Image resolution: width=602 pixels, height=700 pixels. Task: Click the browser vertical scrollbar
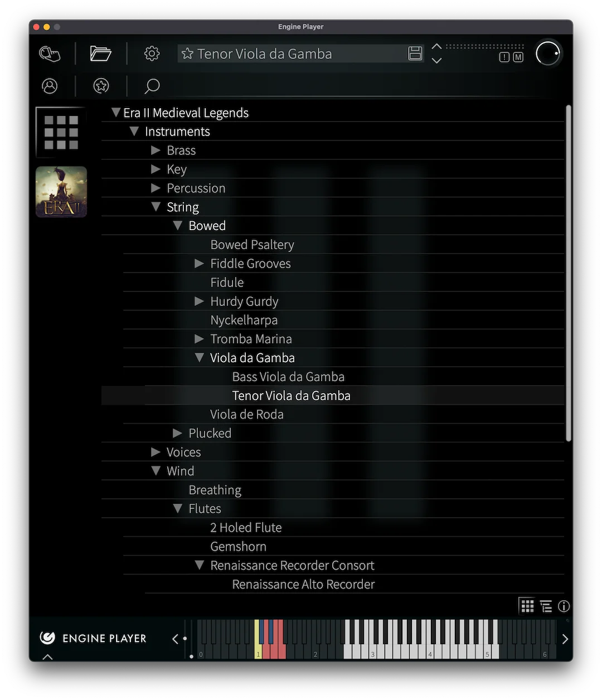(x=569, y=273)
